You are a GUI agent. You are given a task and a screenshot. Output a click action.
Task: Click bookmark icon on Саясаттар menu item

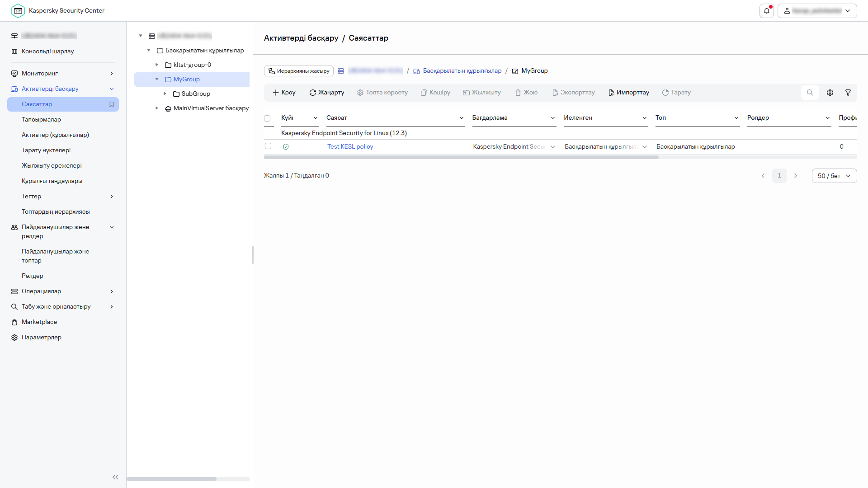point(112,104)
